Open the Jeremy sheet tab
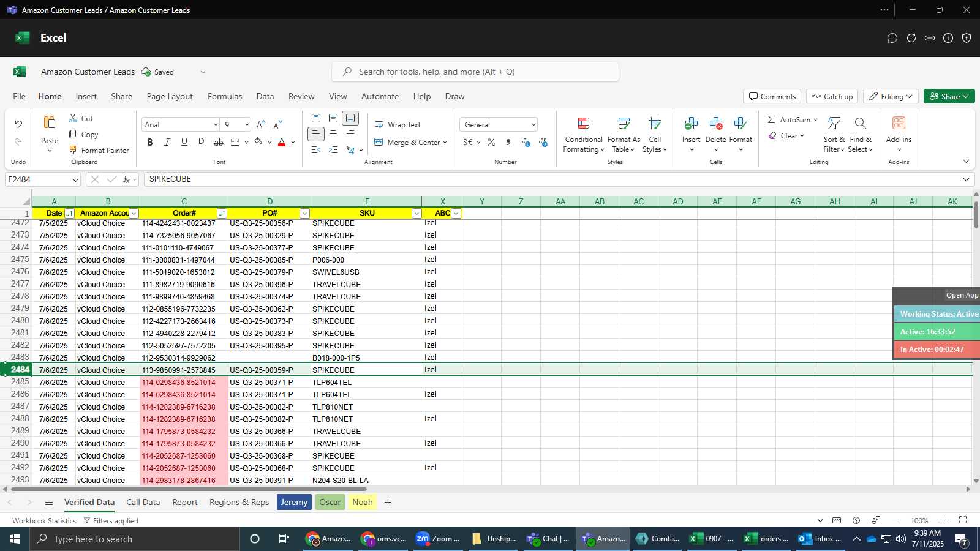 [294, 502]
